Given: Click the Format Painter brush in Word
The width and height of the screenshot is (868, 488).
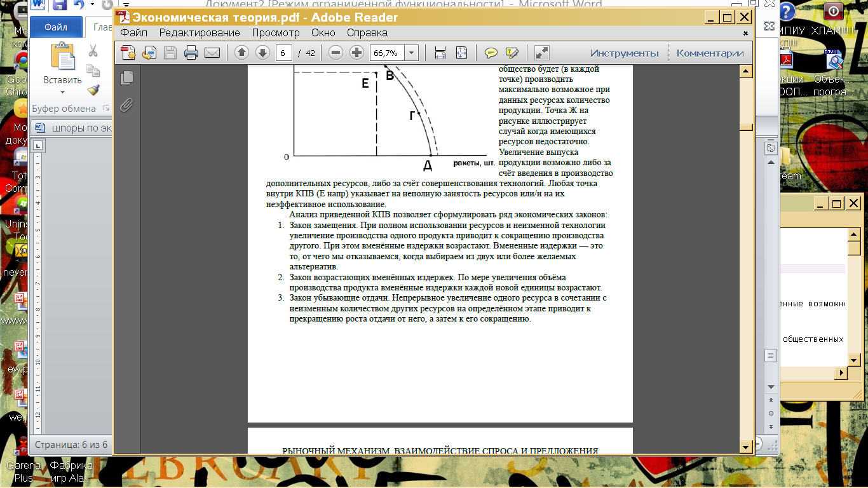Looking at the screenshot, I should [93, 90].
